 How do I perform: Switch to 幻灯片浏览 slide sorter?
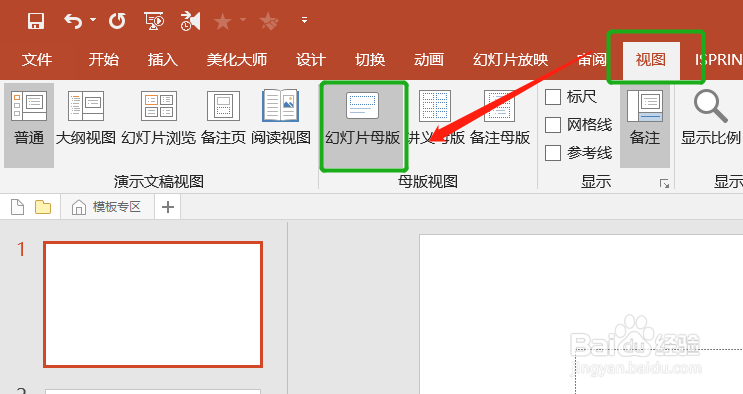pyautogui.click(x=159, y=119)
